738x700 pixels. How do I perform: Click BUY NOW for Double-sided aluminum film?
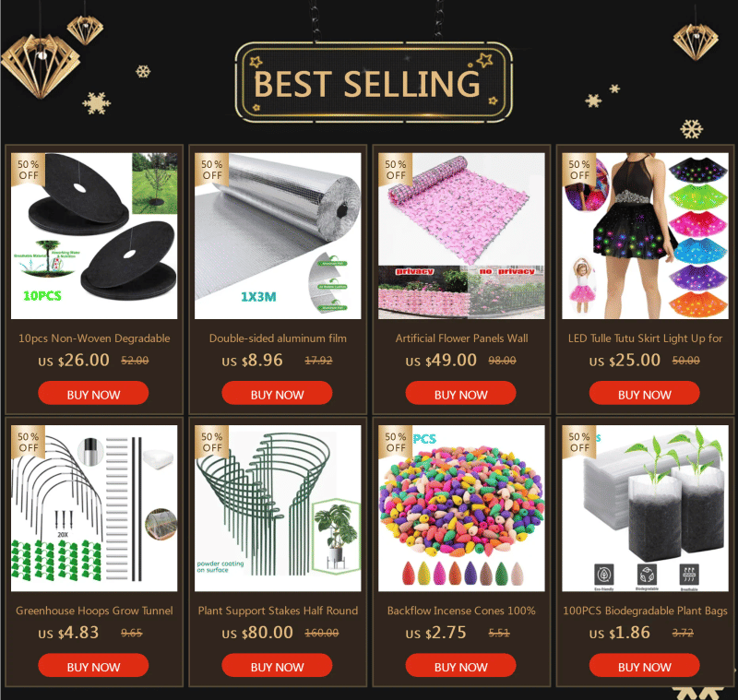pos(277,393)
